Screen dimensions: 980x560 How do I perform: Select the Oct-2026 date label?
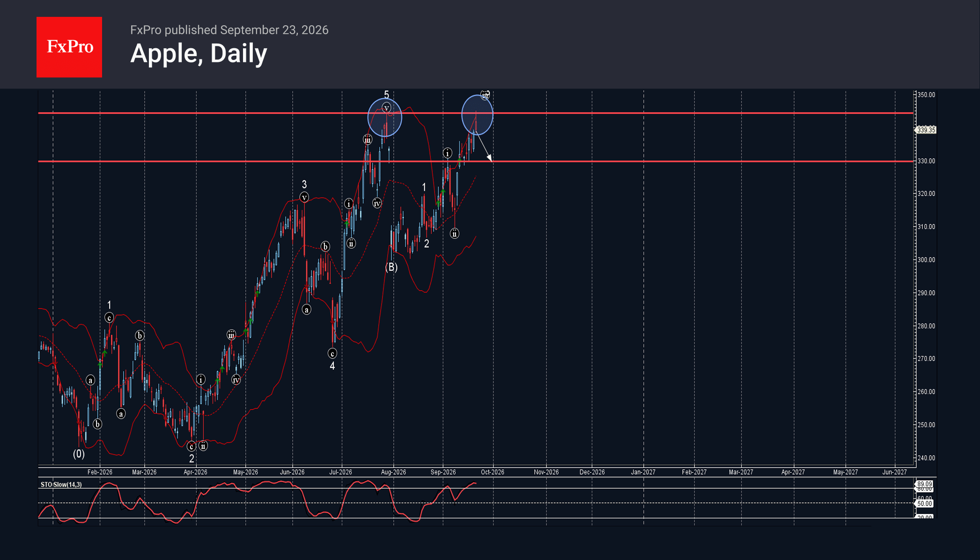pos(493,472)
